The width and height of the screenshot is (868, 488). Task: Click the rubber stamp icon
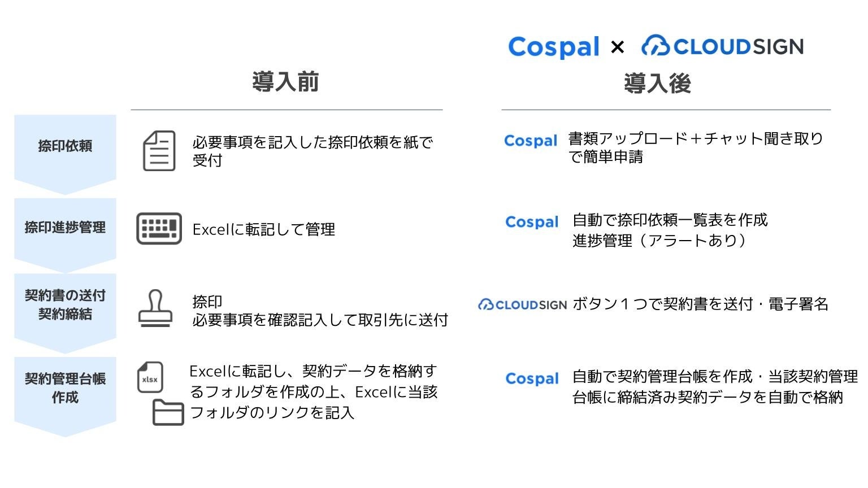pos(155,308)
